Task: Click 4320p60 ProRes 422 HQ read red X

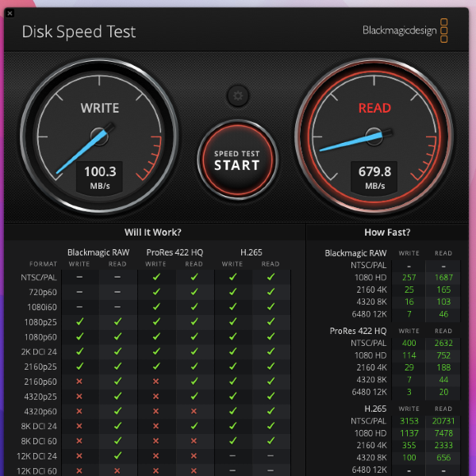Action: click(194, 411)
